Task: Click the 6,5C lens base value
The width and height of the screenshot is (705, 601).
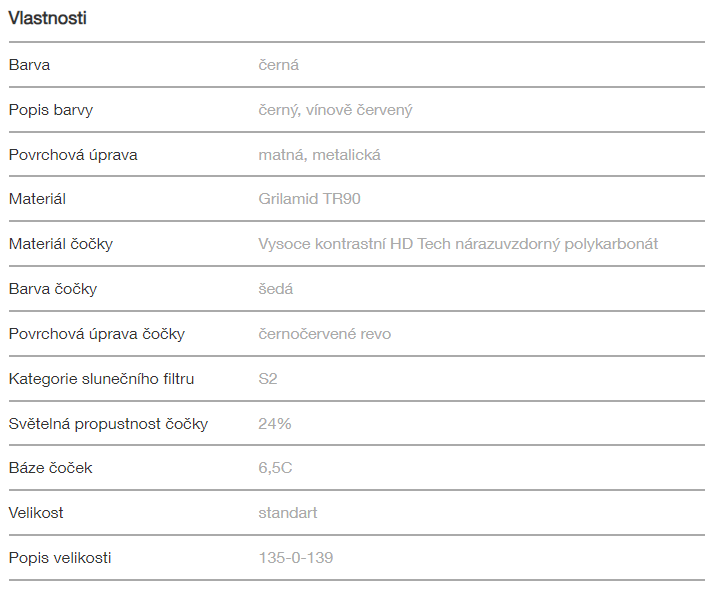Action: (275, 468)
